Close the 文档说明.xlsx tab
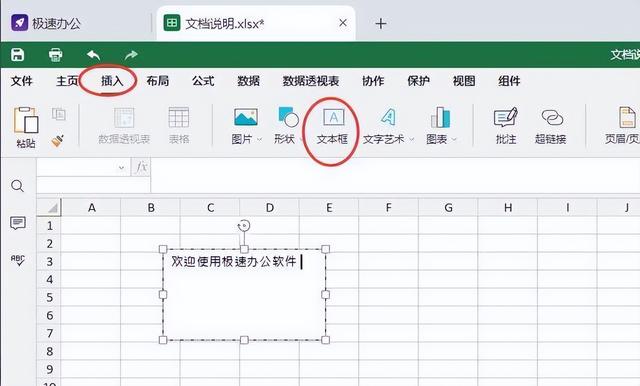This screenshot has height=386, width=640. [x=343, y=23]
